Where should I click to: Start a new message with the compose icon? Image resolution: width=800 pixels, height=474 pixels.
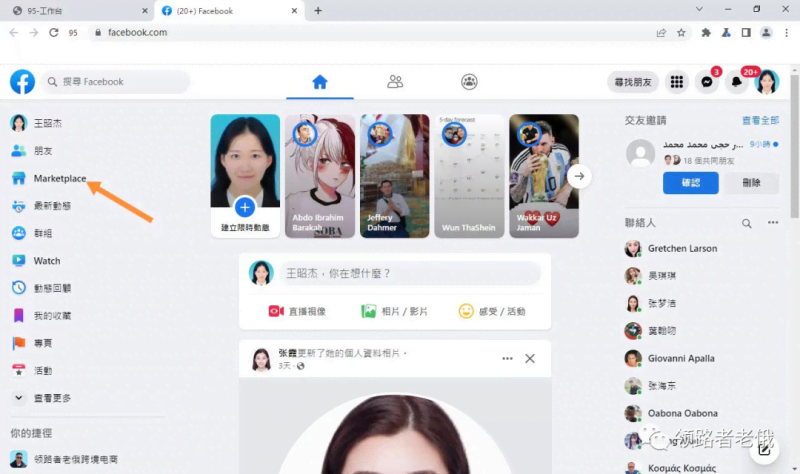[x=765, y=449]
